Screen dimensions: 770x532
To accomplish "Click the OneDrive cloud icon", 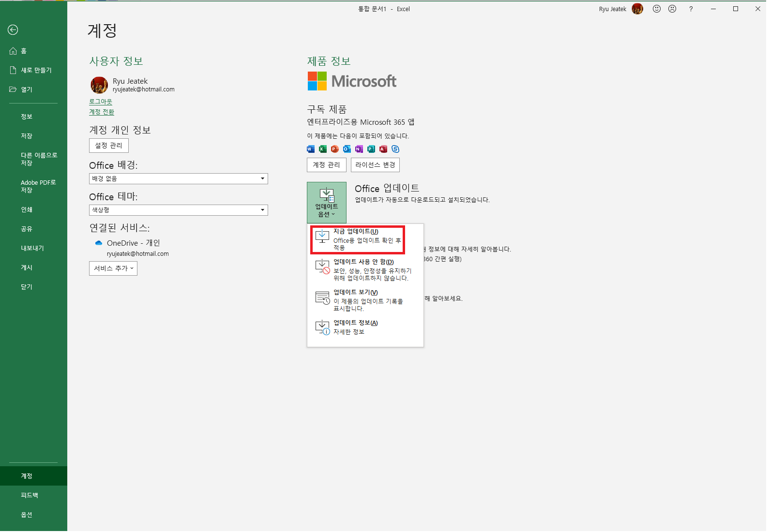I will [x=99, y=243].
